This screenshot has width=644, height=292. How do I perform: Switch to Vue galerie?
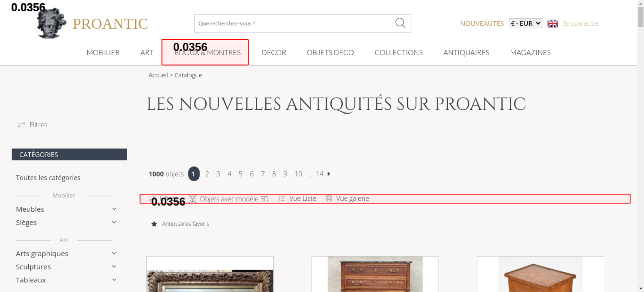click(353, 199)
